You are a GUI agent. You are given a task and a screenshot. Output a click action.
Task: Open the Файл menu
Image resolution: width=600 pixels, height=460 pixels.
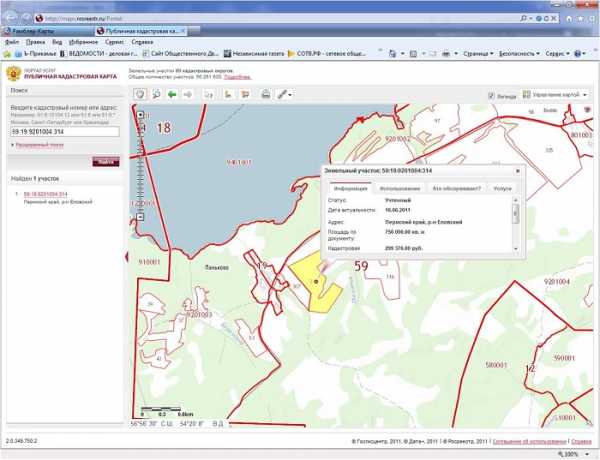(12, 42)
